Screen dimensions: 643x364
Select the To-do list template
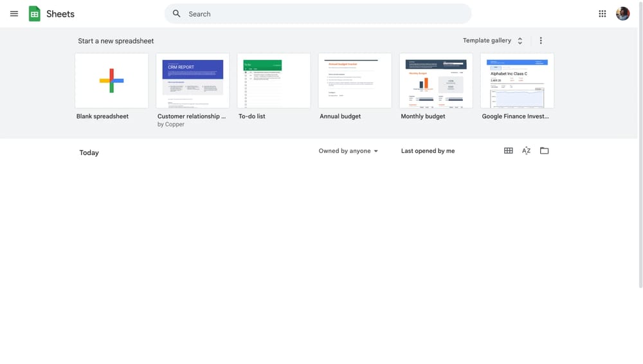tap(274, 81)
